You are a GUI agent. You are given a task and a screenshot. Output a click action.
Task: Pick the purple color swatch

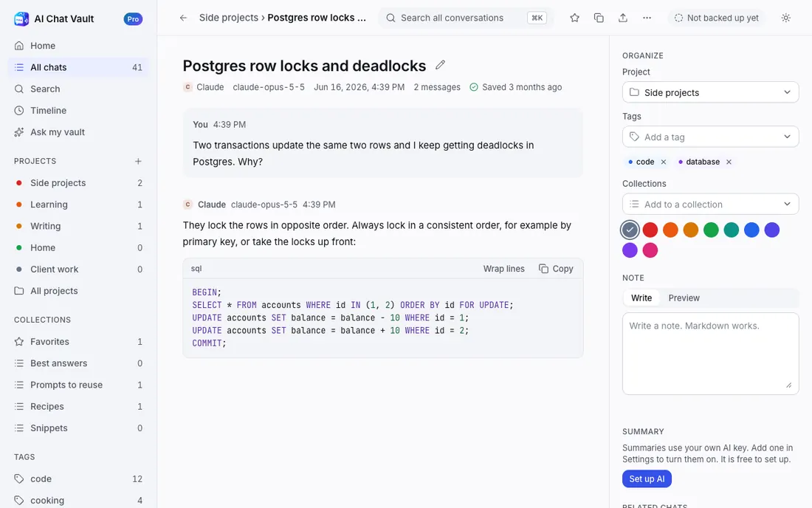tap(630, 250)
